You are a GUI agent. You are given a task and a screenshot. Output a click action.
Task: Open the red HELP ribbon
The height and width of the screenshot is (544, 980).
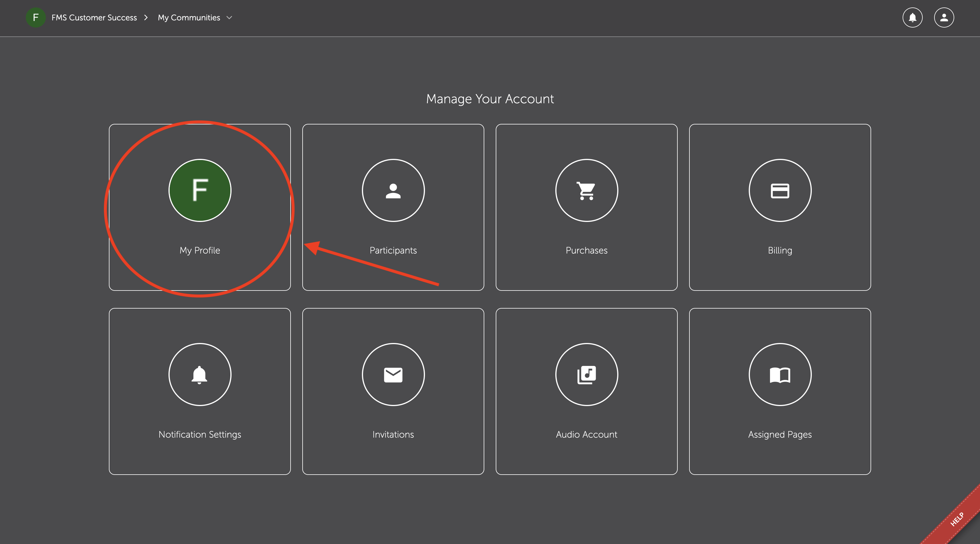point(957,519)
